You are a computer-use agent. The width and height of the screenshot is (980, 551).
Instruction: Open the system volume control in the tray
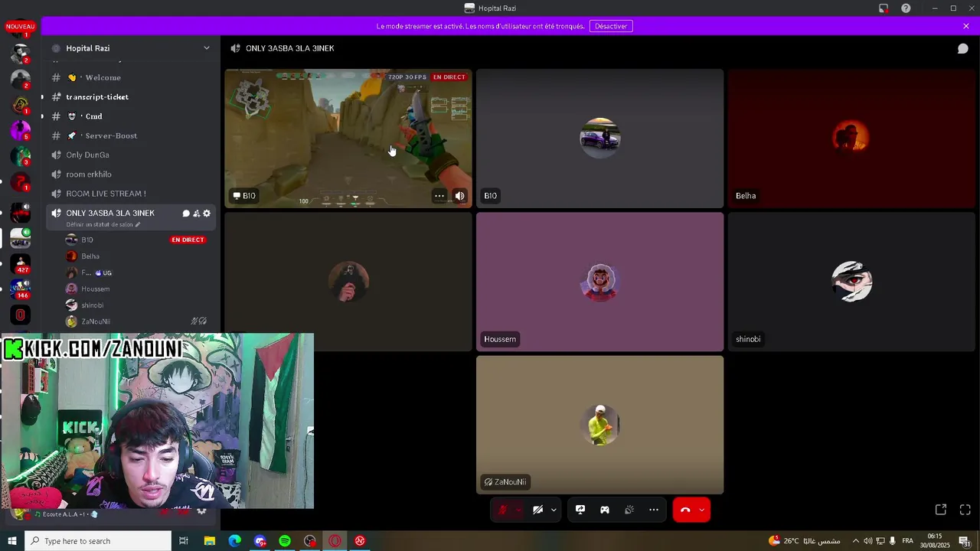pyautogui.click(x=868, y=541)
